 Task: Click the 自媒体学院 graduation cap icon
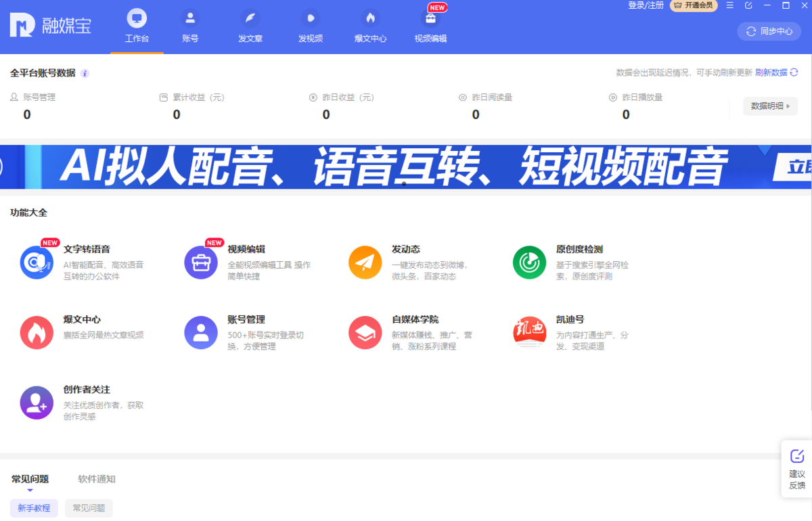[x=365, y=332]
